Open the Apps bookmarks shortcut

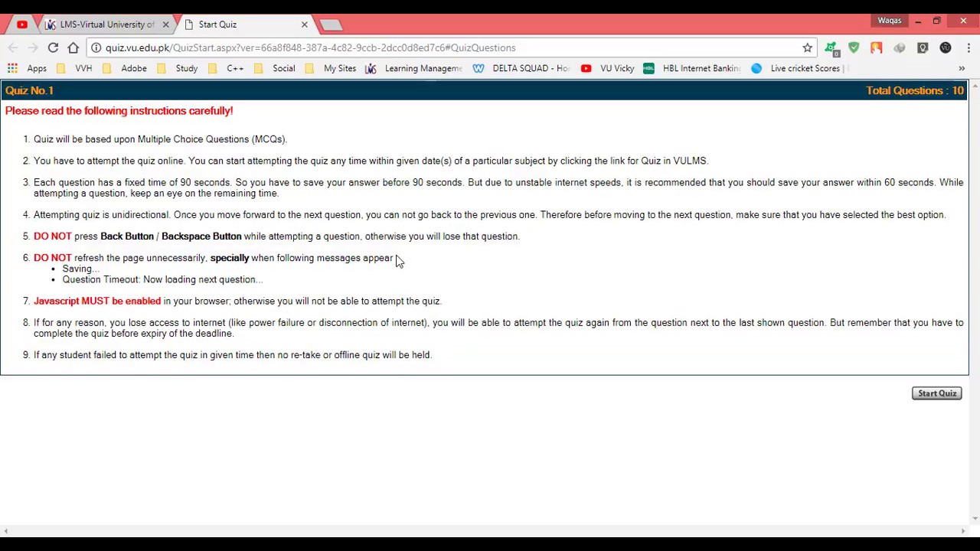tap(28, 68)
